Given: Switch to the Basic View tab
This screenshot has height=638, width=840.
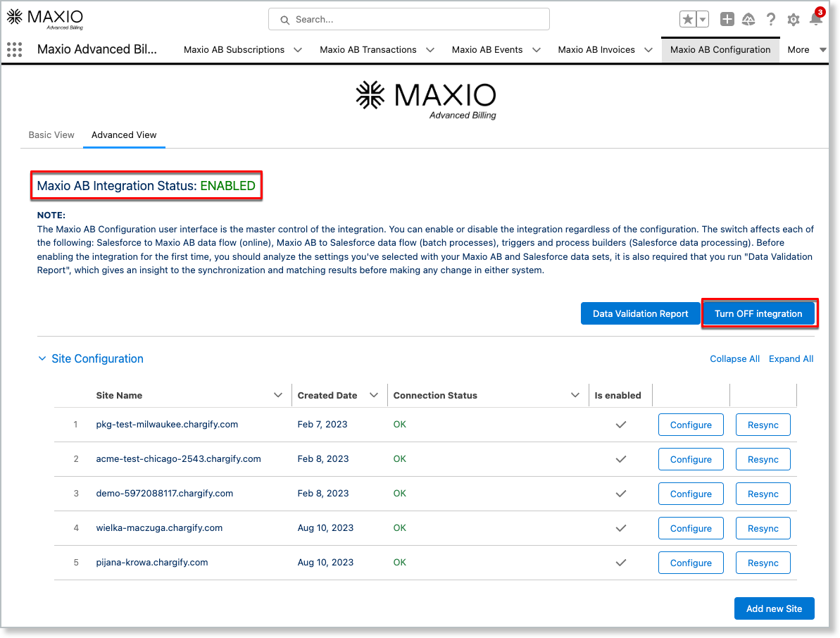Looking at the screenshot, I should (x=51, y=135).
